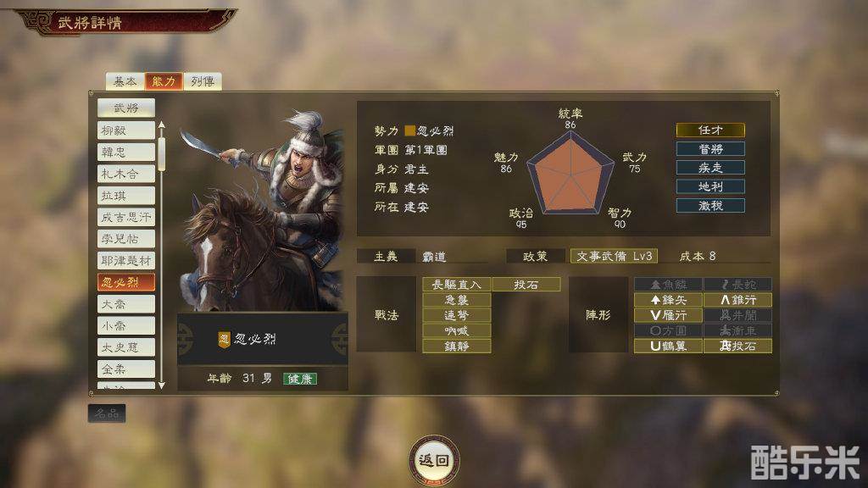Open the 名品 button

(107, 413)
